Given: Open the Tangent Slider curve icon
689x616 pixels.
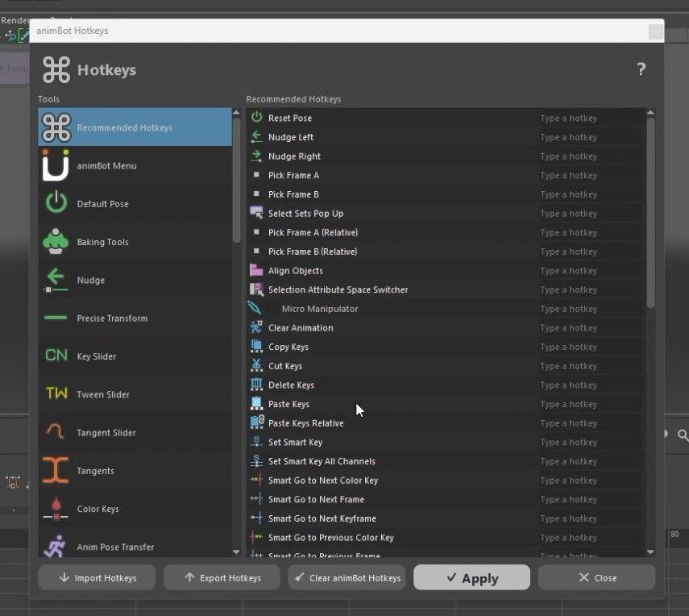Looking at the screenshot, I should pyautogui.click(x=56, y=431).
